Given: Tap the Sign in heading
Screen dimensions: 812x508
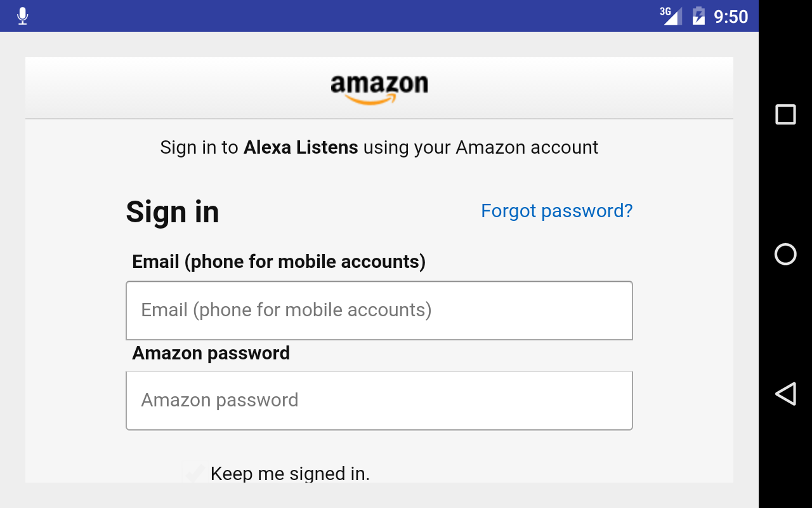Looking at the screenshot, I should 173,212.
